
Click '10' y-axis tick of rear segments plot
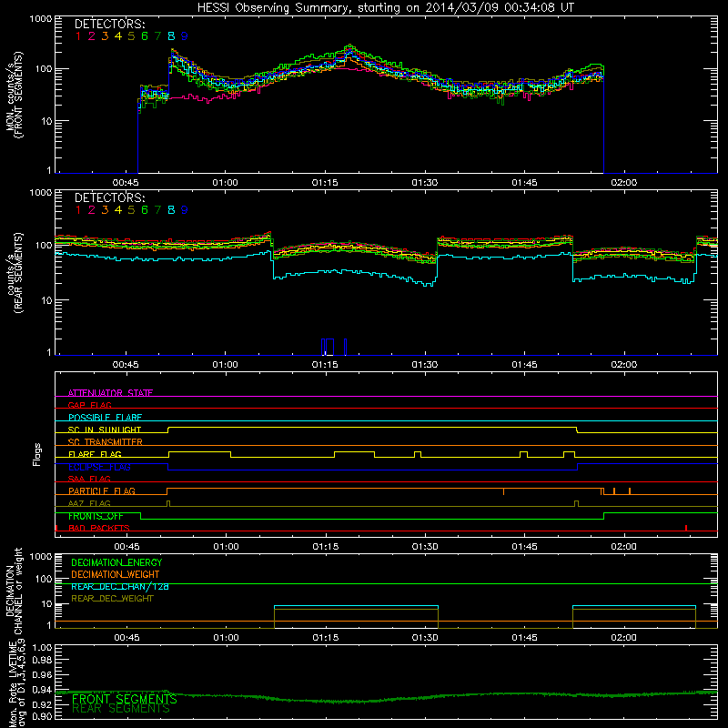[x=46, y=300]
